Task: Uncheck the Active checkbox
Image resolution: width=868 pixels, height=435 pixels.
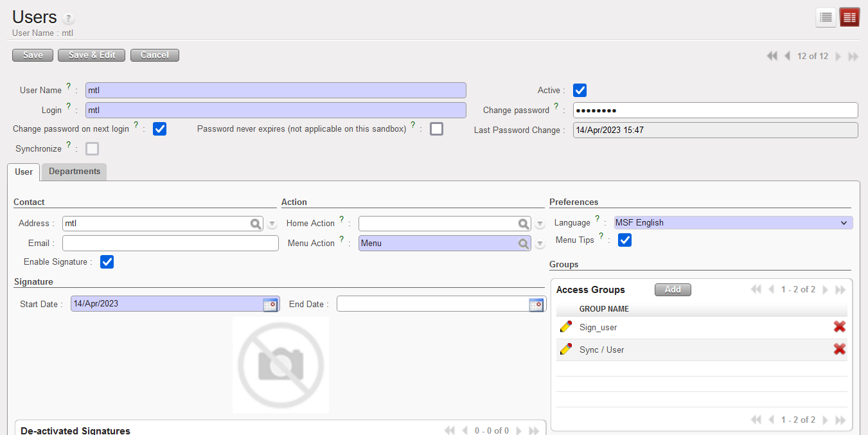Action: [580, 91]
